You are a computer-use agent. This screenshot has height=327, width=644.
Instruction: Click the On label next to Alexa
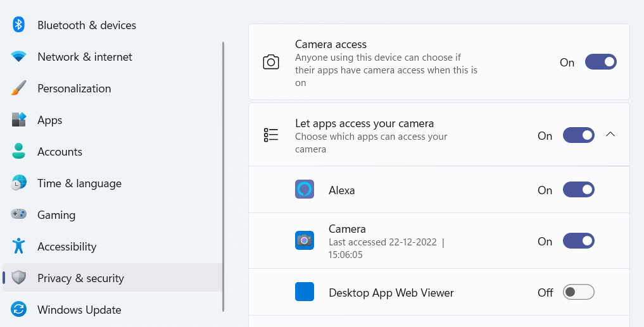tap(545, 190)
